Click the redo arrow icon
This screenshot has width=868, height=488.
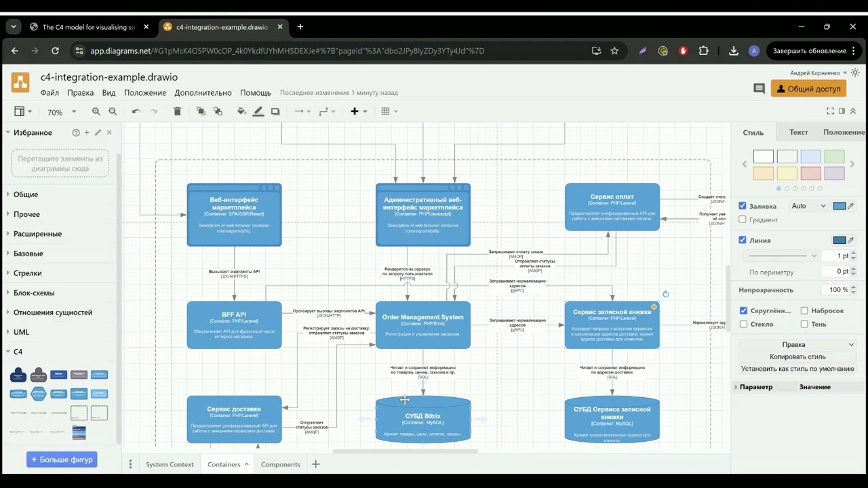(153, 112)
